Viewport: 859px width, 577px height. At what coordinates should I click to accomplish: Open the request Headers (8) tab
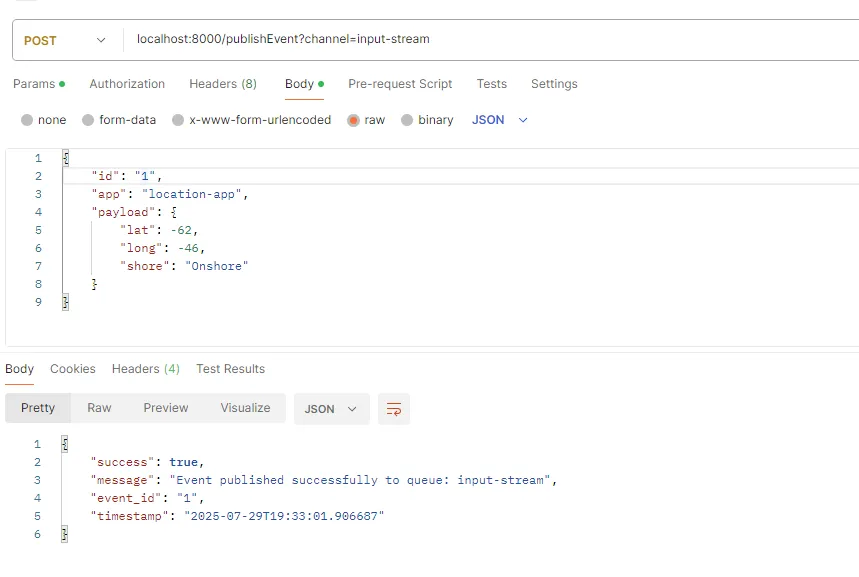coord(222,84)
